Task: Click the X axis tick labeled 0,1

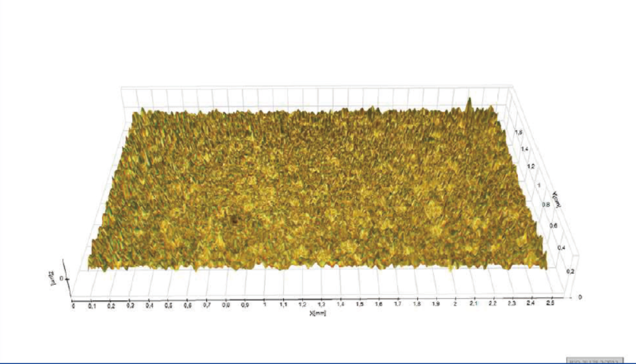Action: [92, 305]
